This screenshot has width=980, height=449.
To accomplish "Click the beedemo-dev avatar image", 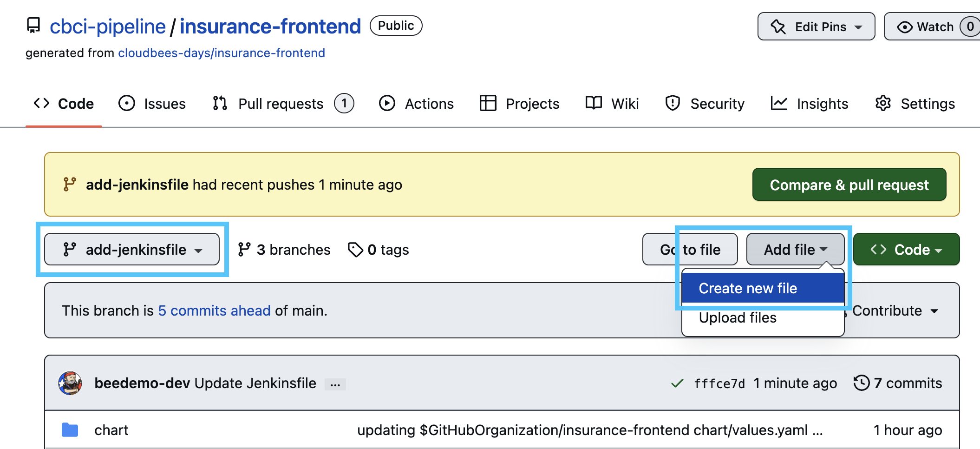I will tap(70, 383).
